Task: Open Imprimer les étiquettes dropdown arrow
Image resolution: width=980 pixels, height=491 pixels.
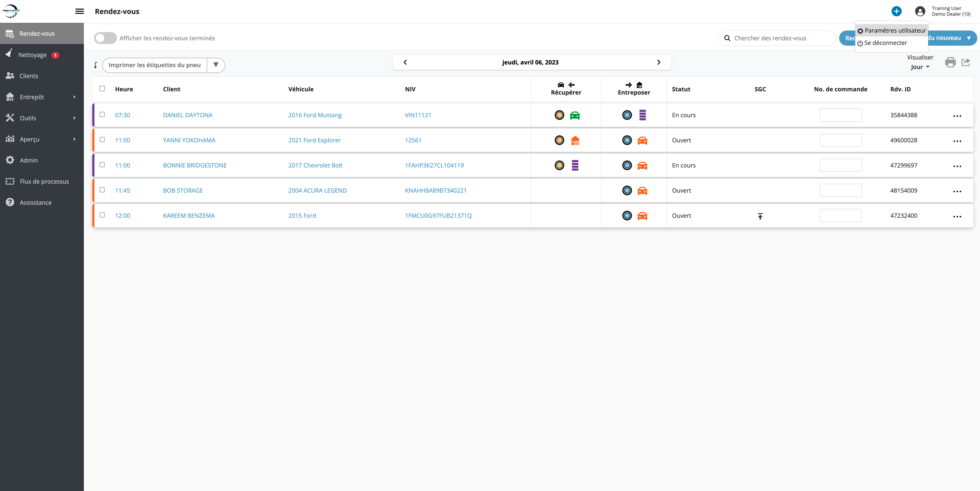Action: 216,65
